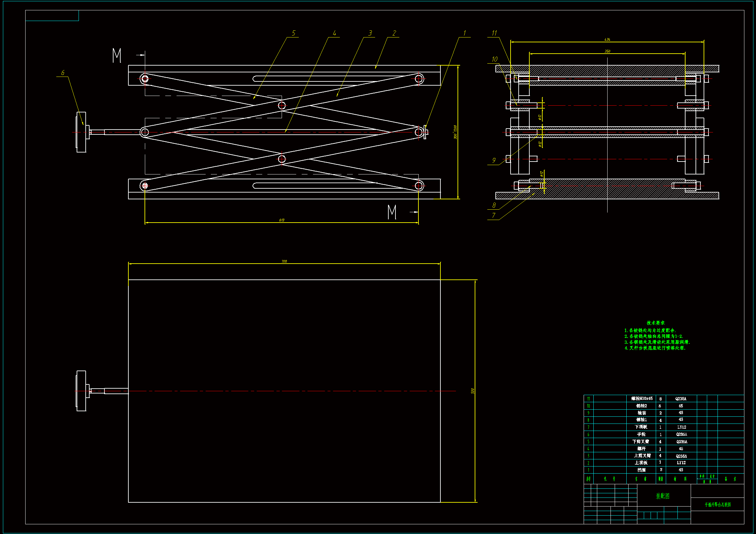This screenshot has width=756, height=534.
Task: Select balloon label number 5
Action: coord(293,33)
